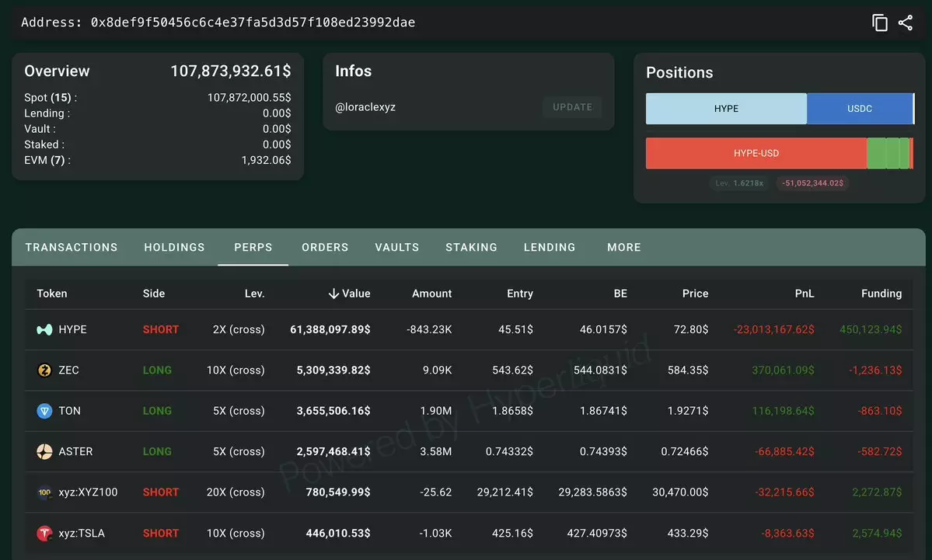
Task: Click the Update button in Infos
Action: pyautogui.click(x=572, y=107)
